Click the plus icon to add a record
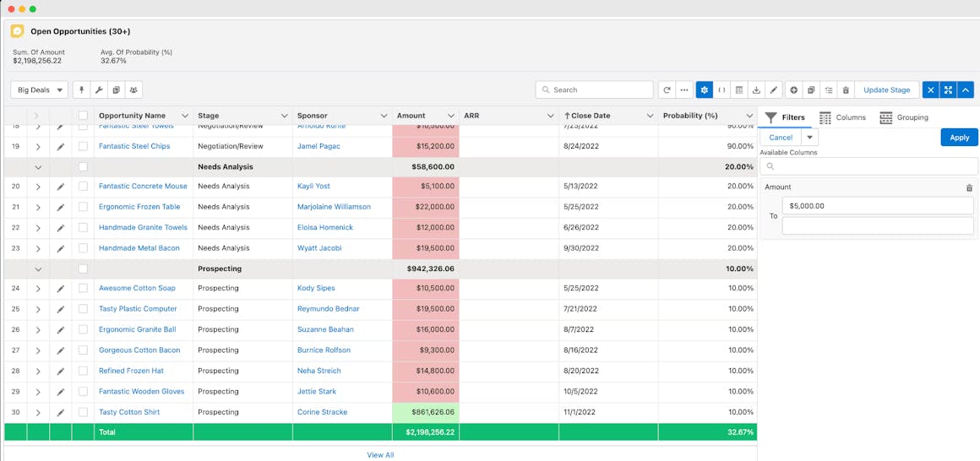Viewport: 980px width, 461px height. click(x=793, y=89)
